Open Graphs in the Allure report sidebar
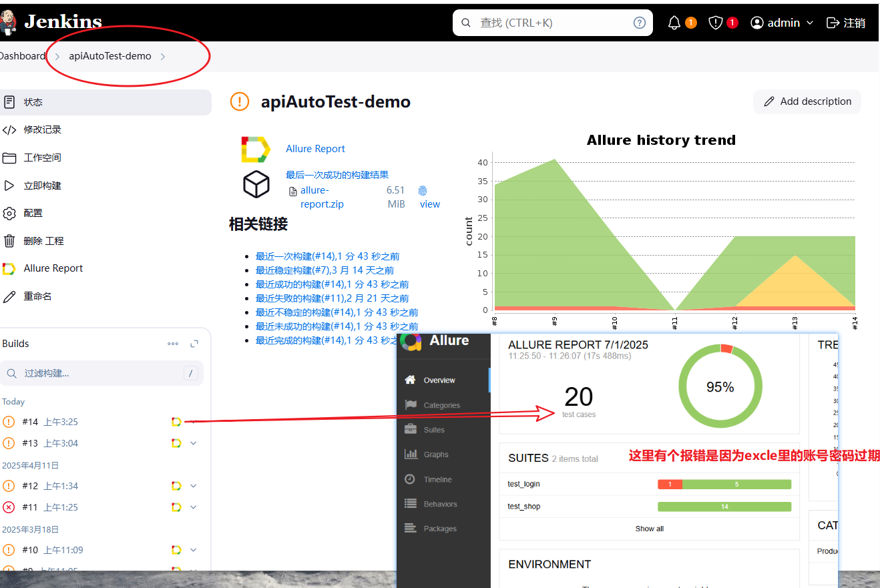Image resolution: width=880 pixels, height=588 pixels. coord(443,455)
